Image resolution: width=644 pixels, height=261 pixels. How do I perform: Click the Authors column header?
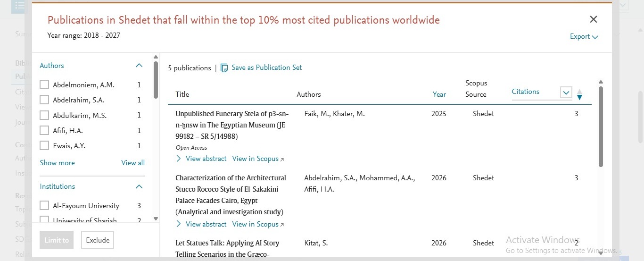[x=309, y=94]
